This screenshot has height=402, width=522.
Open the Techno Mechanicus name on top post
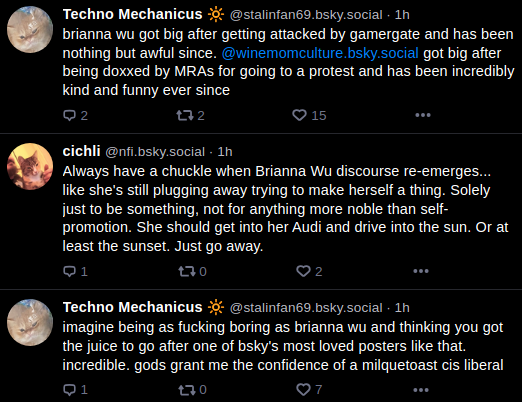pyautogui.click(x=133, y=14)
